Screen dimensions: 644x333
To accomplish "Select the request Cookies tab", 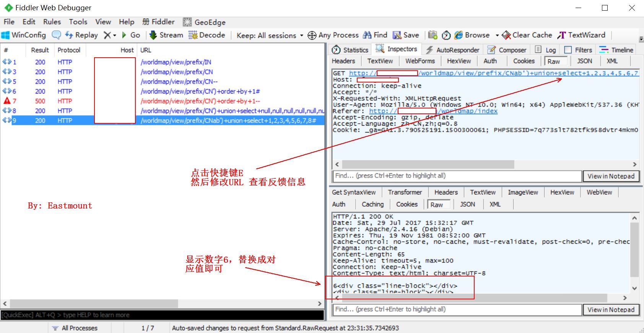I will 524,61.
